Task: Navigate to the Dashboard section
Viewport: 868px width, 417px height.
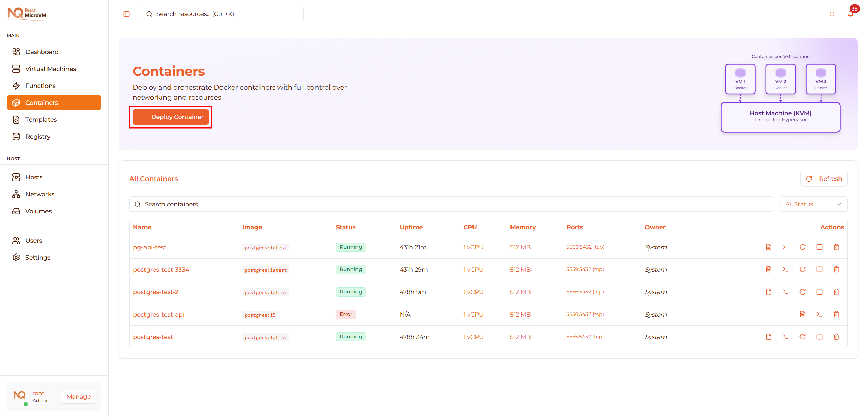Action: 42,52
